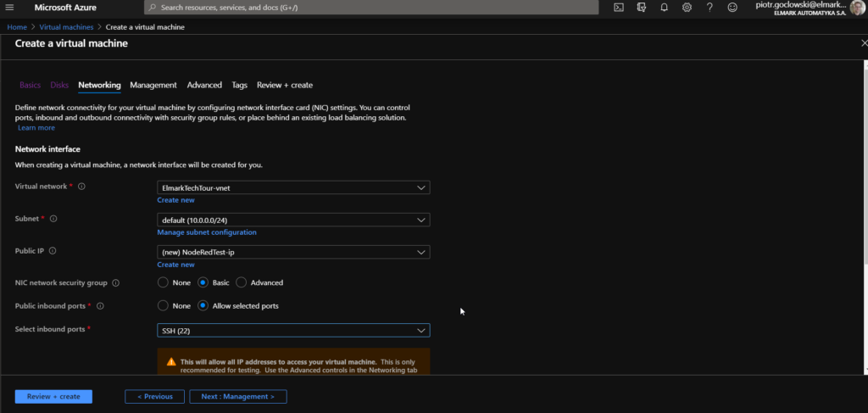868x413 pixels.
Task: Click Create new under Virtual network
Action: click(x=175, y=200)
